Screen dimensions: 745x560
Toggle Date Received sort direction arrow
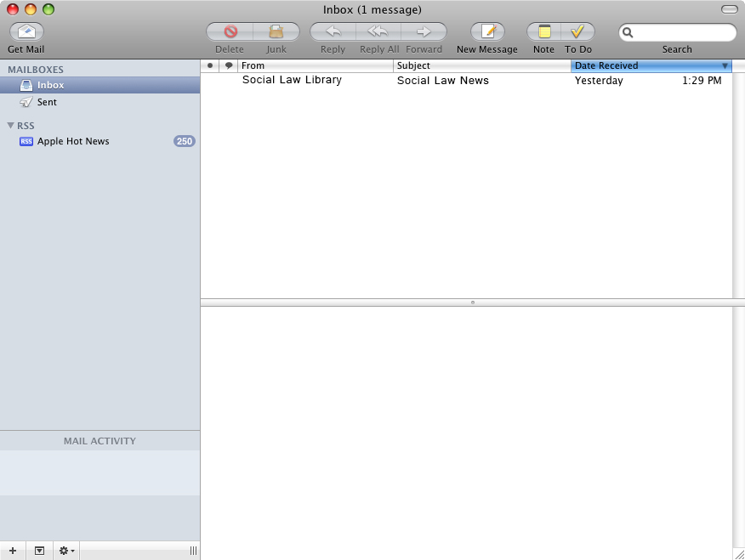725,66
